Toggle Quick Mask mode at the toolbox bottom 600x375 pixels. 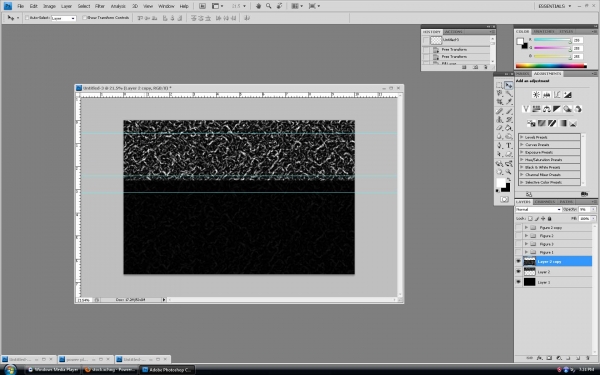coord(504,199)
